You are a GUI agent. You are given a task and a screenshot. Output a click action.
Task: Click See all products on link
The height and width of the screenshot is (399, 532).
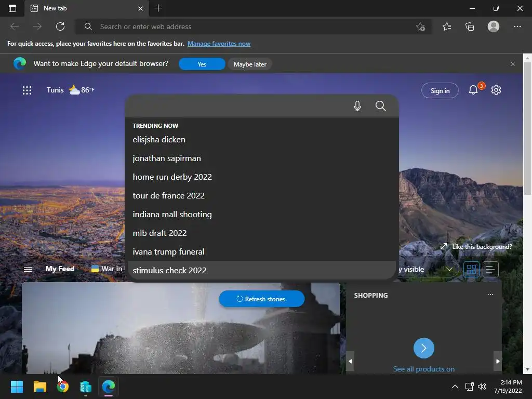tap(424, 369)
